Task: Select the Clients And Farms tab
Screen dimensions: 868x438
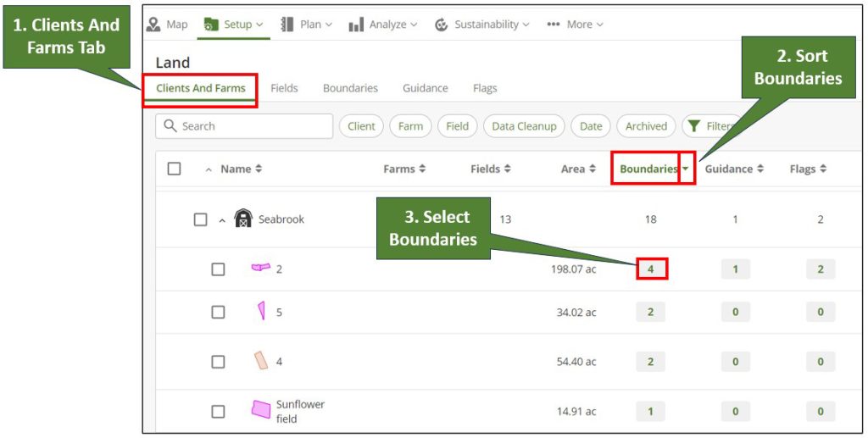Action: click(x=200, y=88)
